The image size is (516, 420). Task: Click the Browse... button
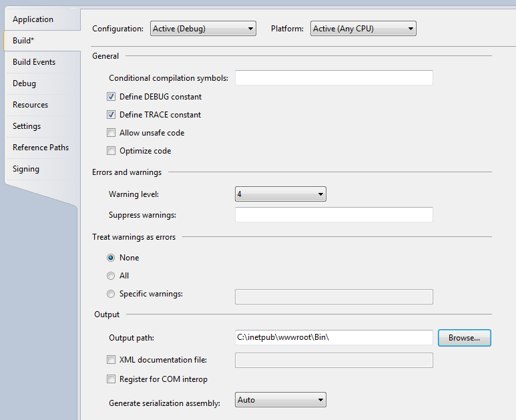464,338
